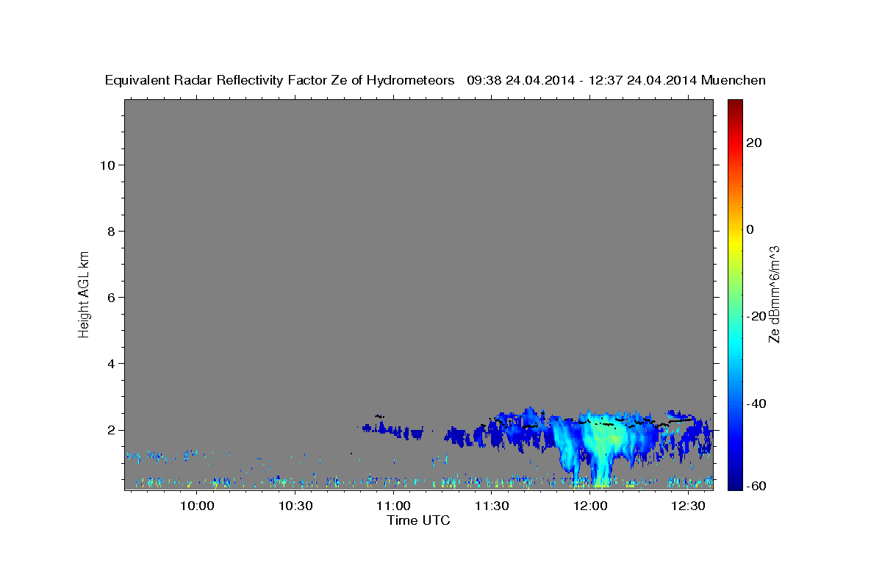Screen dimensions: 882x588
Task: Click the height tick label '8'
Action: point(112,231)
